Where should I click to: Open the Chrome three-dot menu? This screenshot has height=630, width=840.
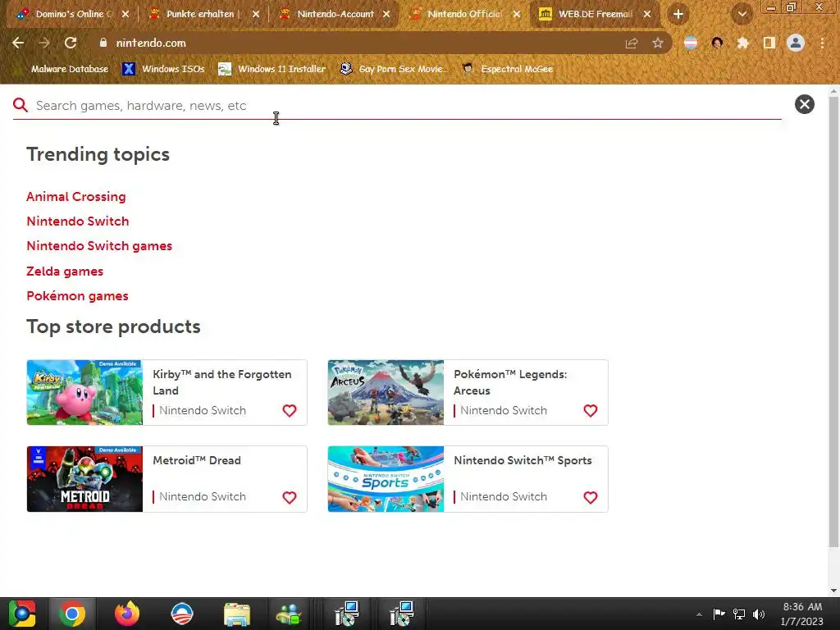(x=822, y=43)
